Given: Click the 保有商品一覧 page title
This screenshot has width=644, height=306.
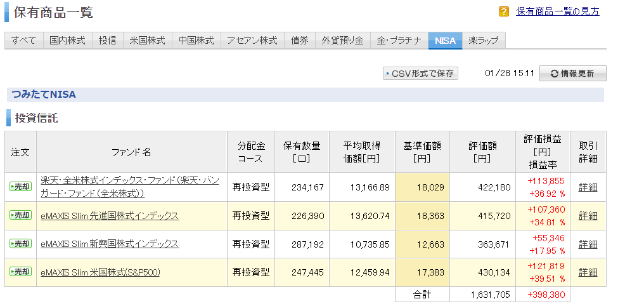Looking at the screenshot, I should 53,12.
